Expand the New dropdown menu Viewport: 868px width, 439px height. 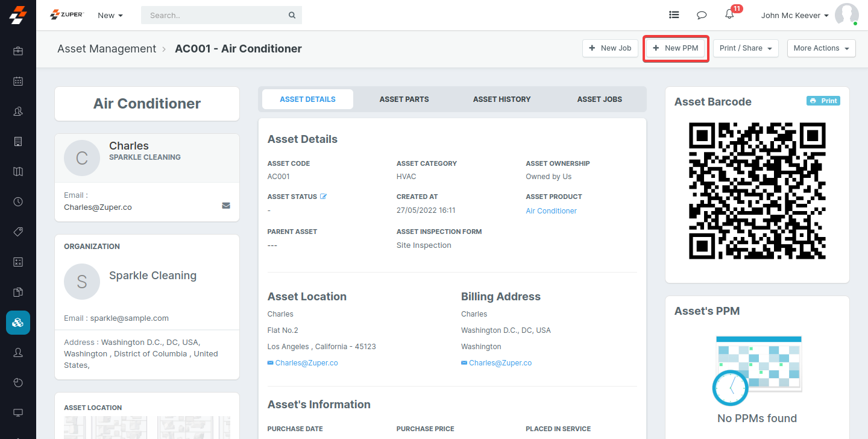(x=110, y=15)
